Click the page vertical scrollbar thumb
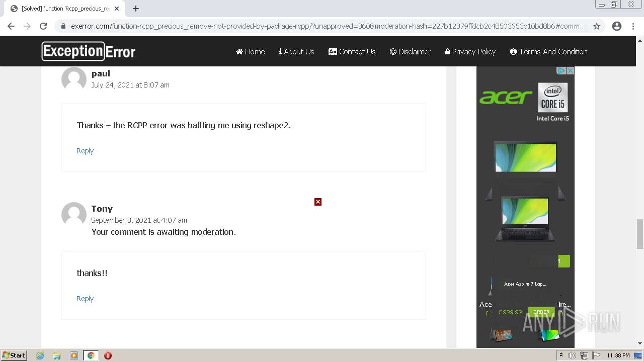644x362 pixels. coord(640,234)
